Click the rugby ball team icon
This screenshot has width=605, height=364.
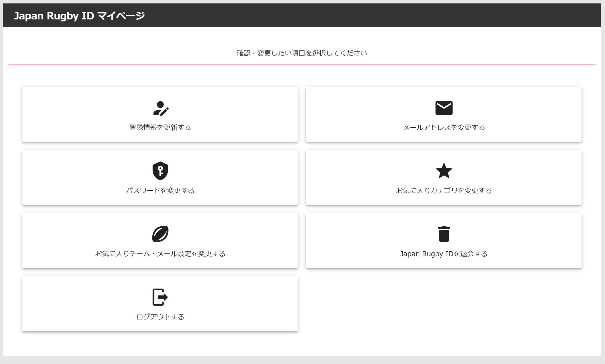click(160, 234)
